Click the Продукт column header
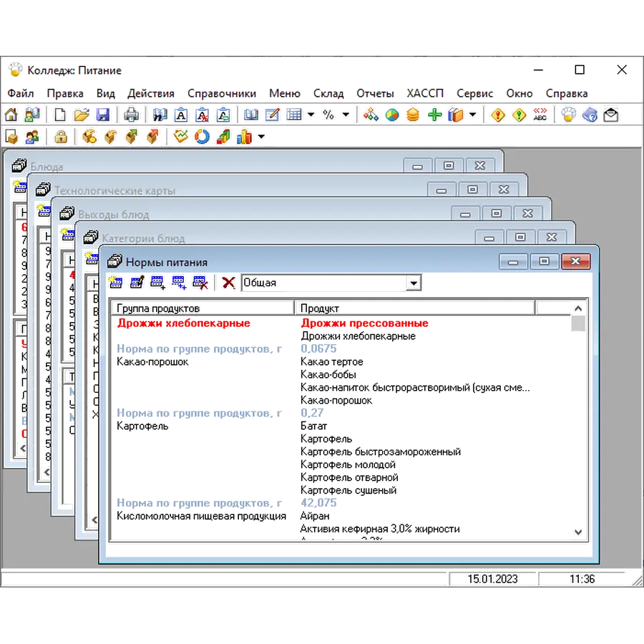Image resolution: width=644 pixels, height=644 pixels. point(415,308)
